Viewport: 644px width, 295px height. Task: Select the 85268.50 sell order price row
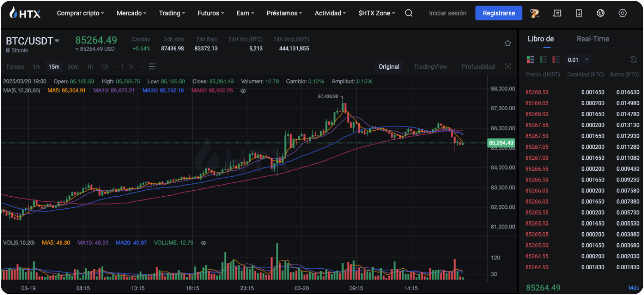(x=537, y=92)
